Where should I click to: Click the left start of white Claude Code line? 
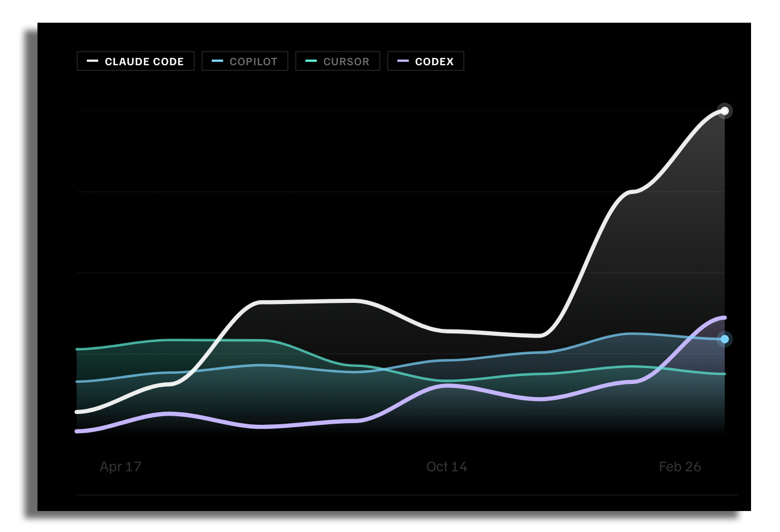click(78, 412)
